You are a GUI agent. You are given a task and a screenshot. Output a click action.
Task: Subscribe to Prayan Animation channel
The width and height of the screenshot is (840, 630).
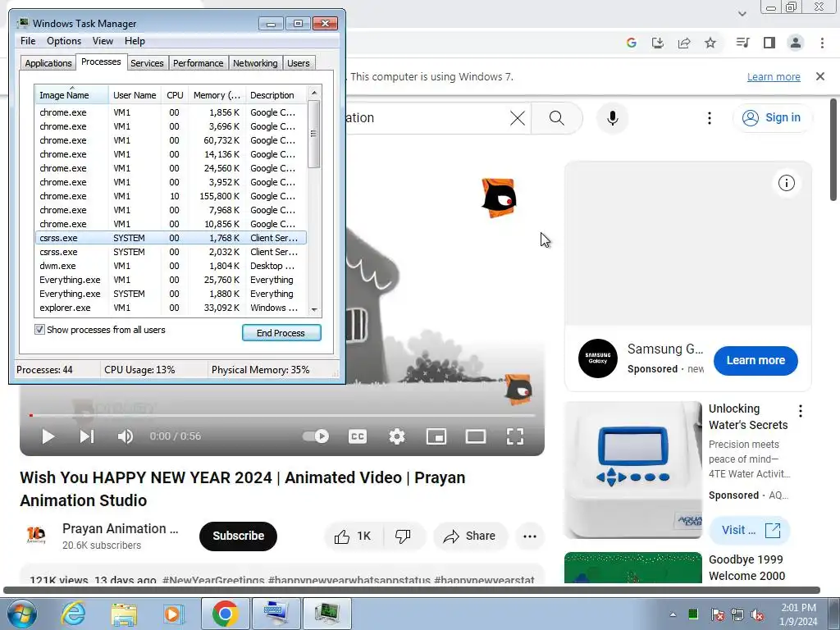point(239,536)
